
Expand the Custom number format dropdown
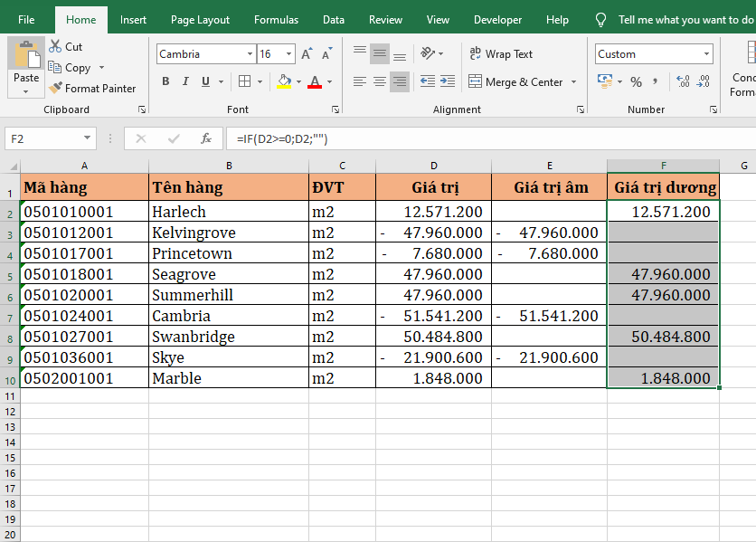point(707,54)
